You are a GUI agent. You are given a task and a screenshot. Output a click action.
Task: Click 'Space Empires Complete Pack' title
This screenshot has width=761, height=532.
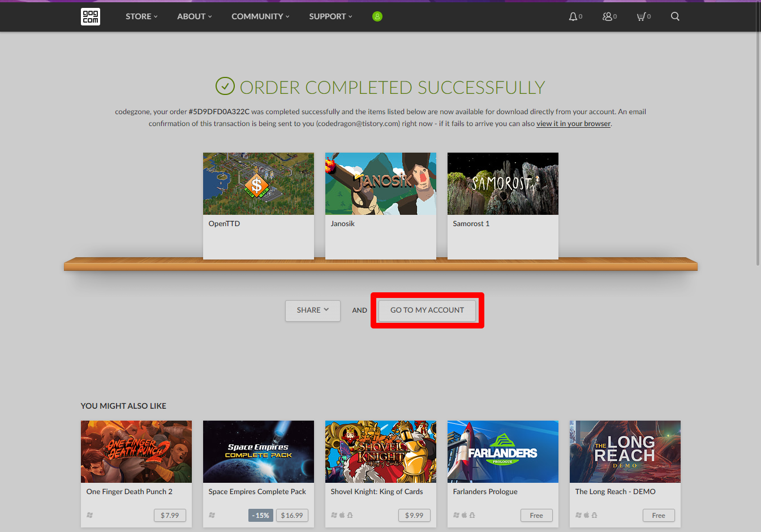coord(257,491)
